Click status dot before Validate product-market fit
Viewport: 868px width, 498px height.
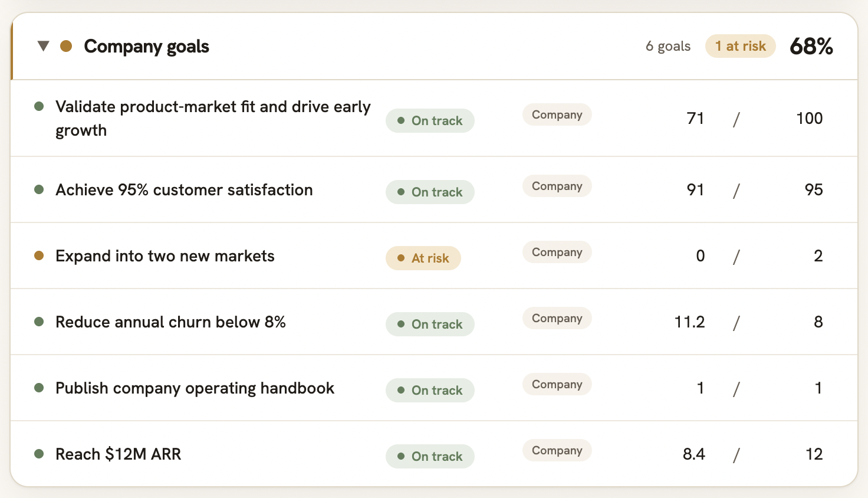[x=39, y=106]
